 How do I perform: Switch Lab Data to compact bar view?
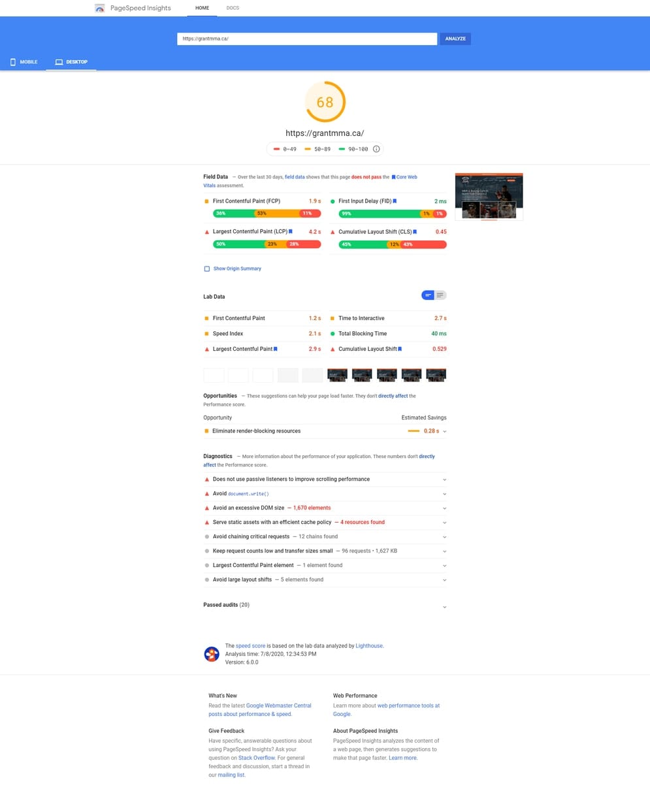(x=428, y=295)
